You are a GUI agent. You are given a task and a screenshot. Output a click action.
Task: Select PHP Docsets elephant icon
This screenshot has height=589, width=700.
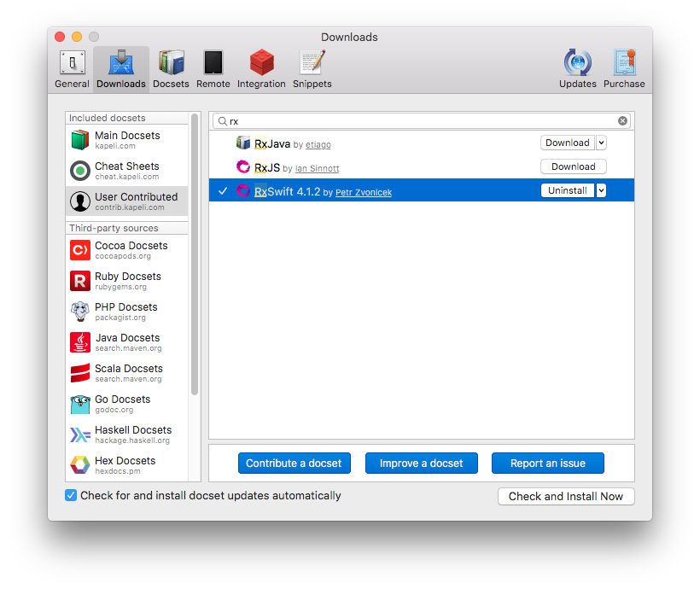80,312
